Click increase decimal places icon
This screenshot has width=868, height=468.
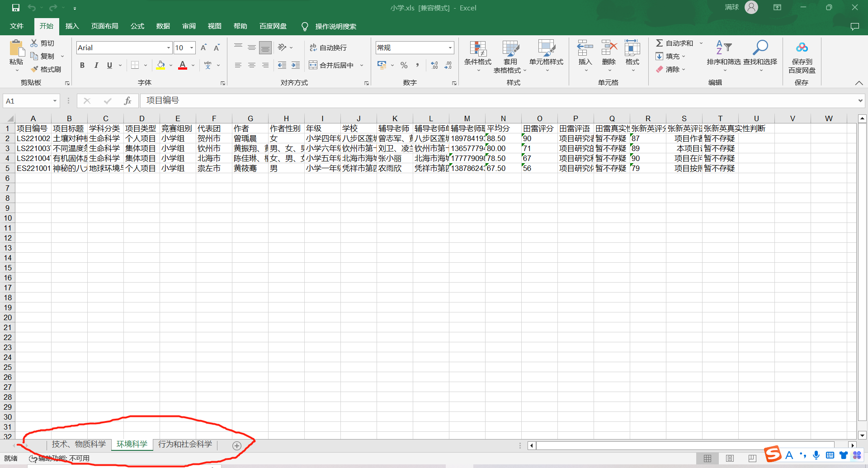coord(434,65)
